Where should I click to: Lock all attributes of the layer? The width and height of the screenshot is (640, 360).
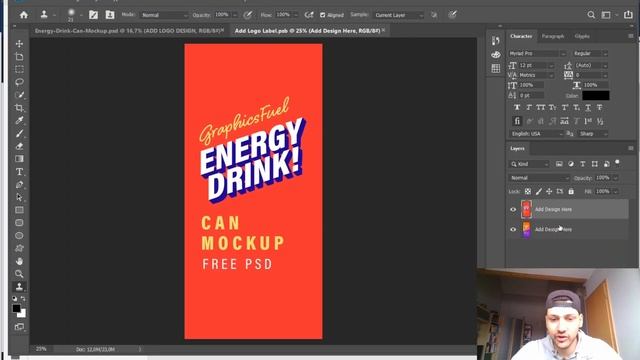coord(571,191)
